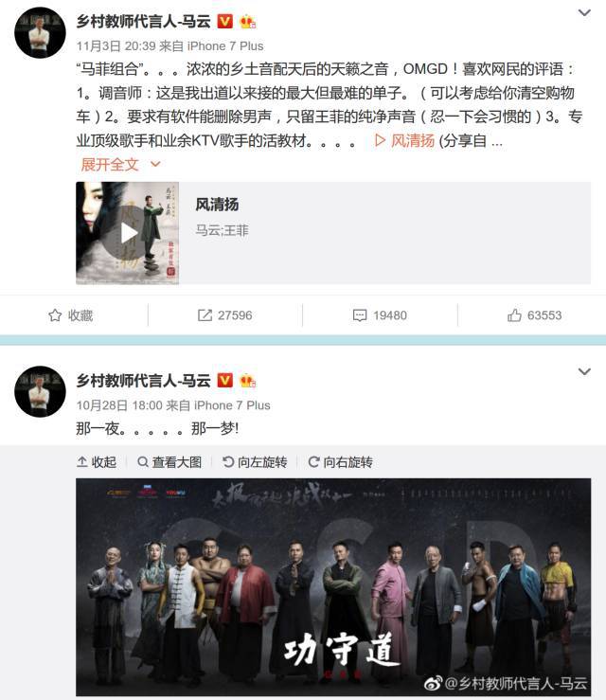Click the crown membership icon on first post
The width and height of the screenshot is (606, 700).
(x=248, y=22)
